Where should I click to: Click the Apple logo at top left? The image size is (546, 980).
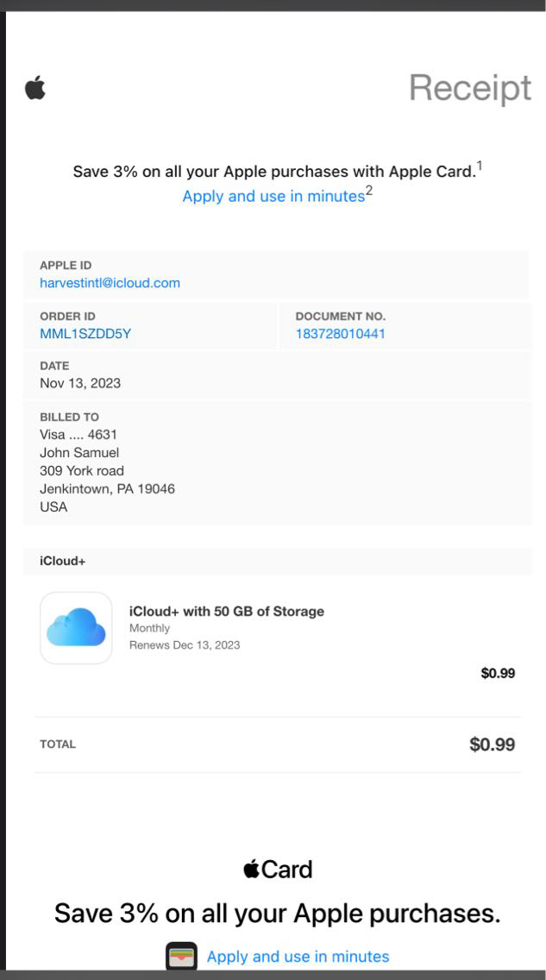[35, 87]
